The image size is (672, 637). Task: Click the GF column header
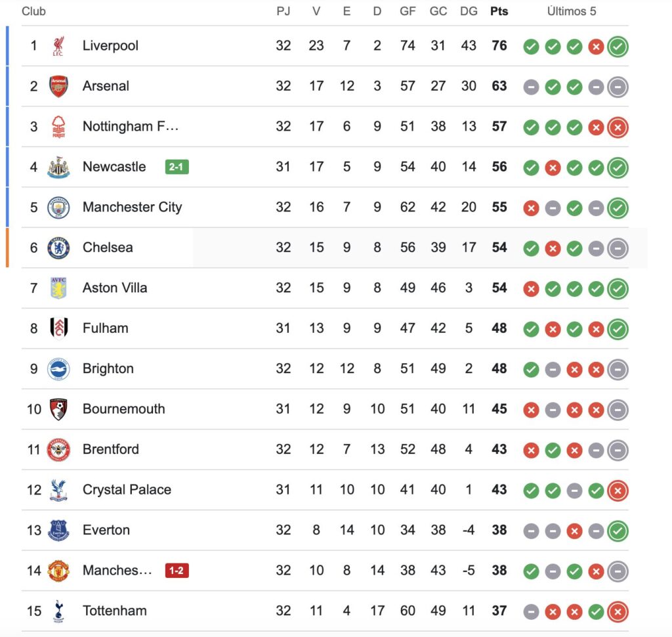pos(408,11)
